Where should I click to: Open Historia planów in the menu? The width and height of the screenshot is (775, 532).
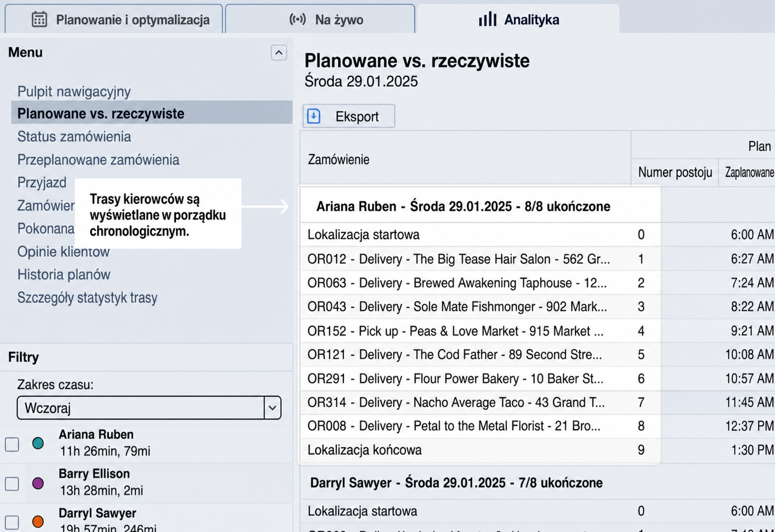click(x=64, y=275)
